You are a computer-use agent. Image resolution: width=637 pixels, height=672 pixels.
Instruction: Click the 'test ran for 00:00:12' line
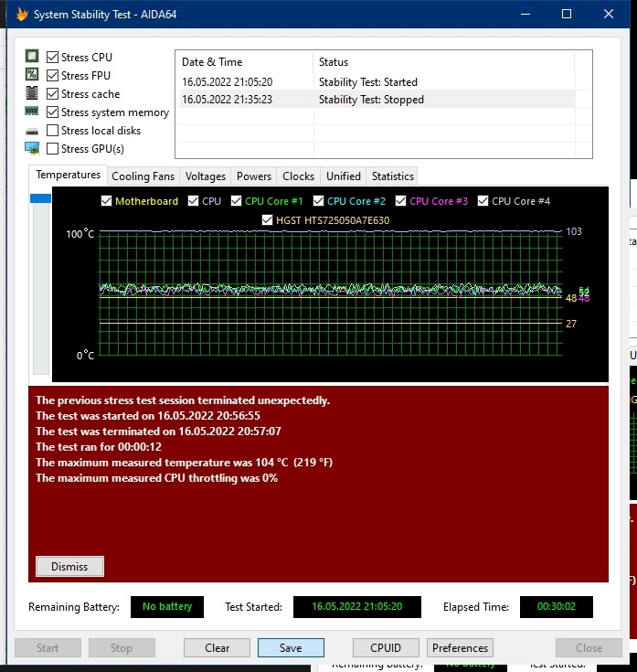(99, 447)
